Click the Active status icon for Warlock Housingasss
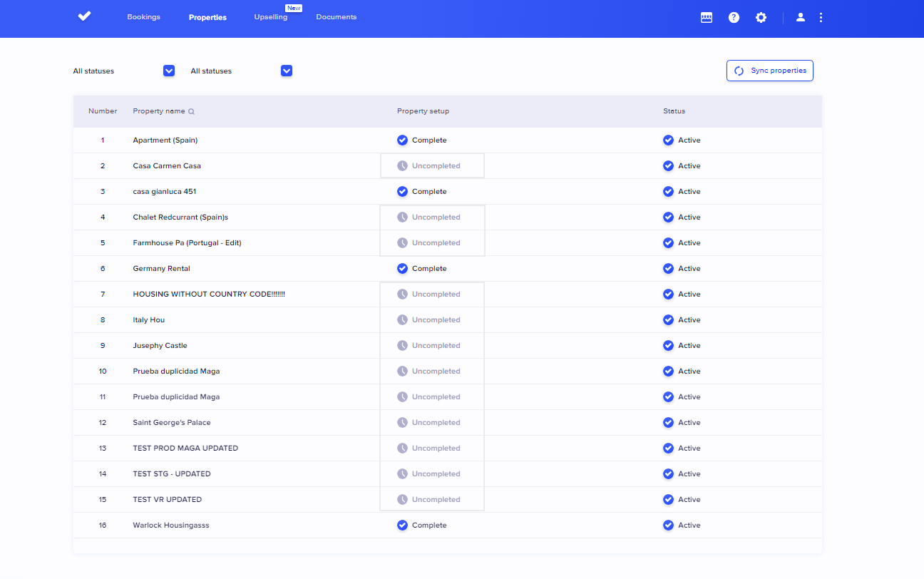The height and width of the screenshot is (579, 924). coord(668,526)
